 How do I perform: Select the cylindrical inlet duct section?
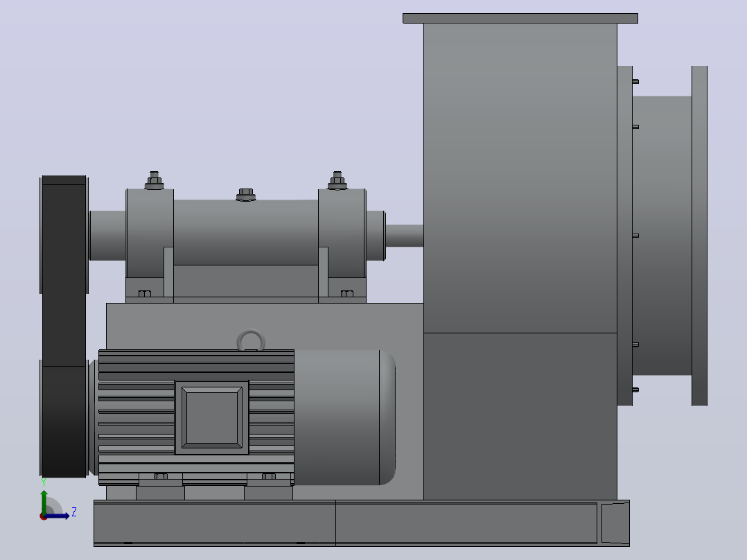point(662,236)
